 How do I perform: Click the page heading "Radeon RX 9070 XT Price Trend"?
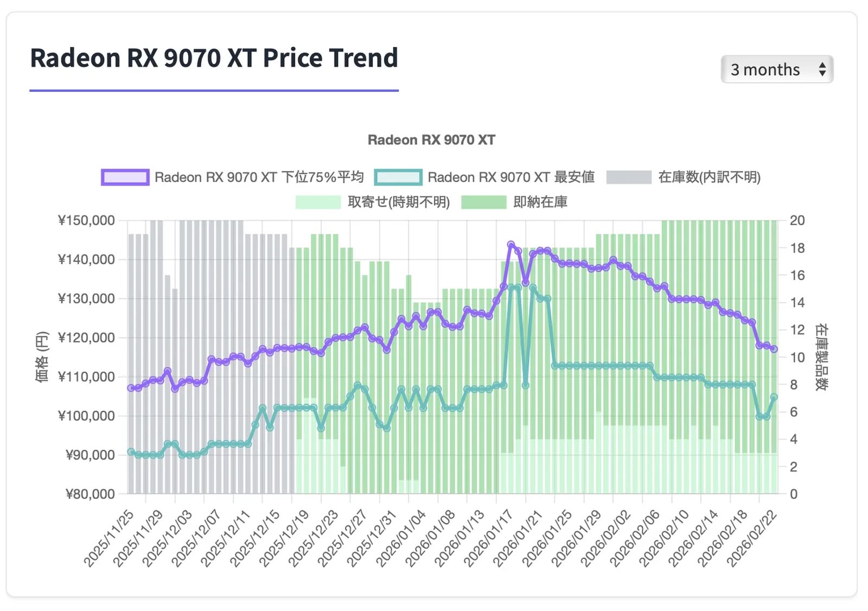pos(214,58)
